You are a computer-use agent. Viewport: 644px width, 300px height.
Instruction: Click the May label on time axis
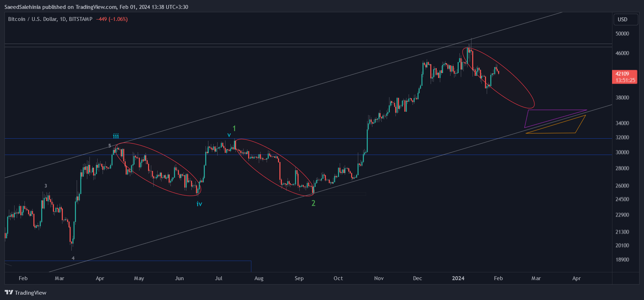point(139,278)
